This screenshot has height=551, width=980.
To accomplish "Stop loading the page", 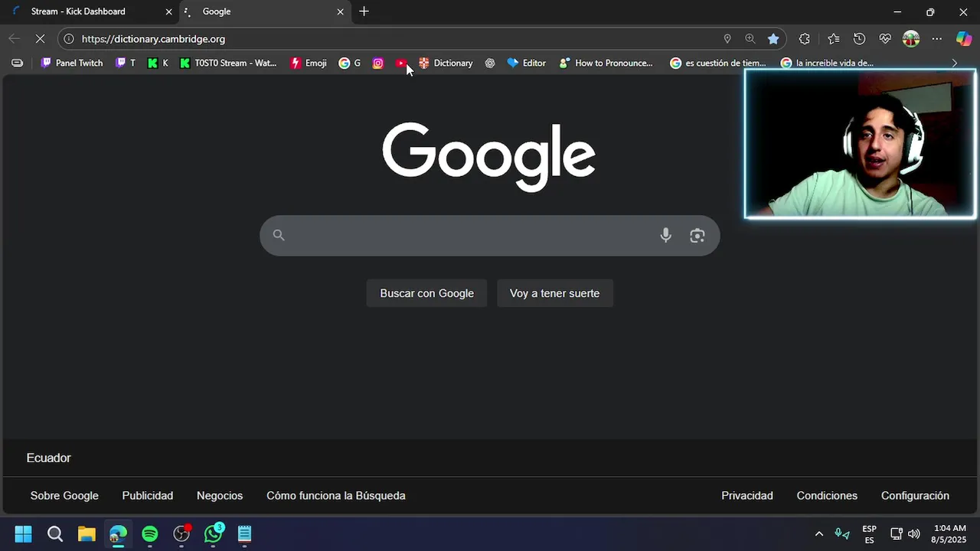I will tap(42, 38).
